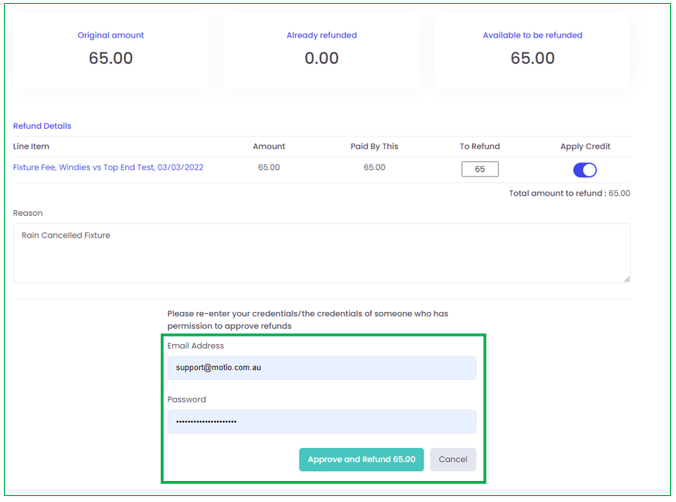Click the Available to be refunded card
The height and width of the screenshot is (502, 676).
pos(532,50)
